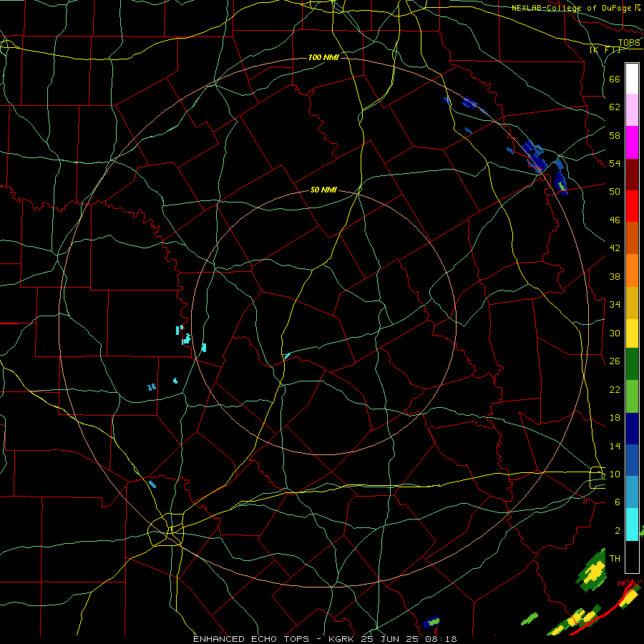This screenshot has width=644, height=644.
Task: Click 'ENHANCED ECHO TOPS' product title text
Action: [x=251, y=639]
